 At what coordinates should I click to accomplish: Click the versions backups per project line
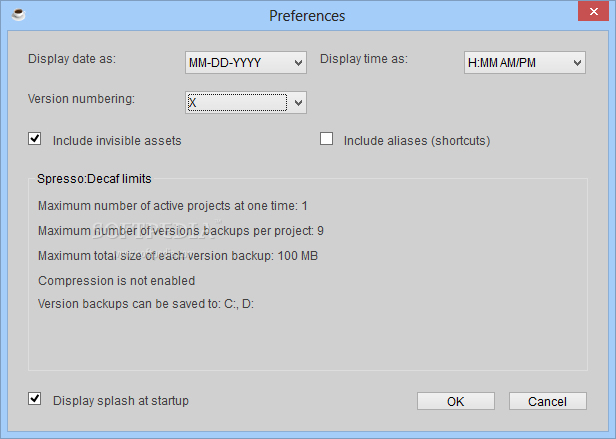point(180,231)
